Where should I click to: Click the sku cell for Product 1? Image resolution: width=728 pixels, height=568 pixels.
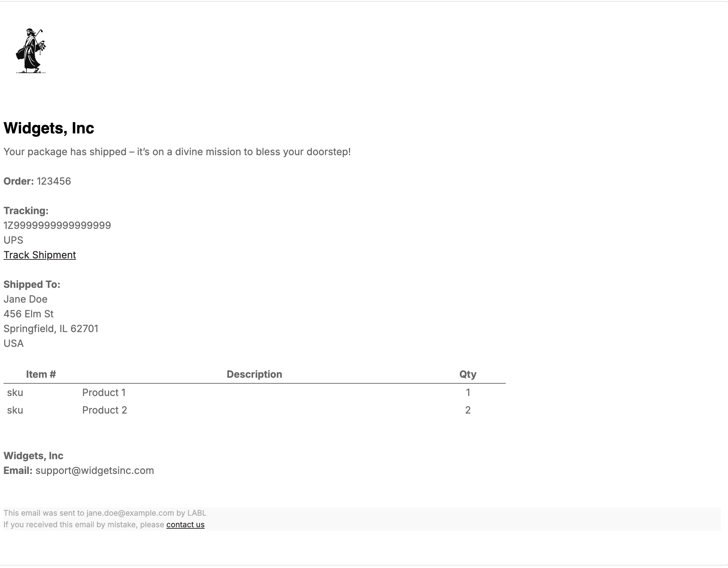tap(15, 392)
